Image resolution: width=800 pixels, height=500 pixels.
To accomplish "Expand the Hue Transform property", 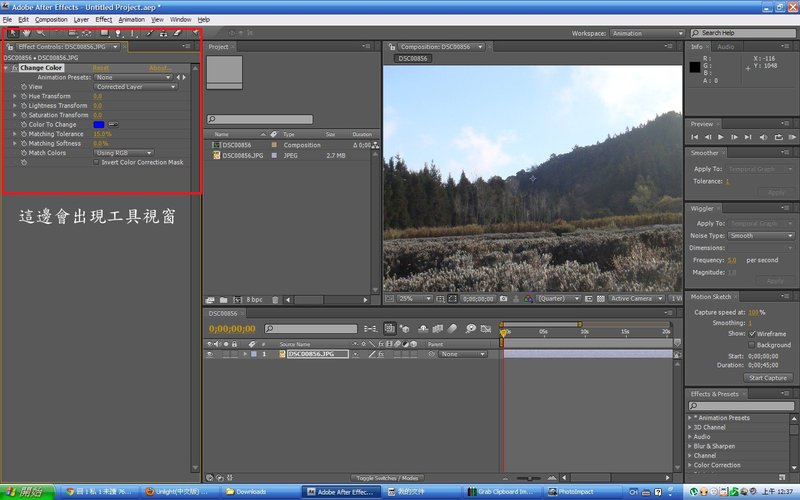I will tap(14, 96).
